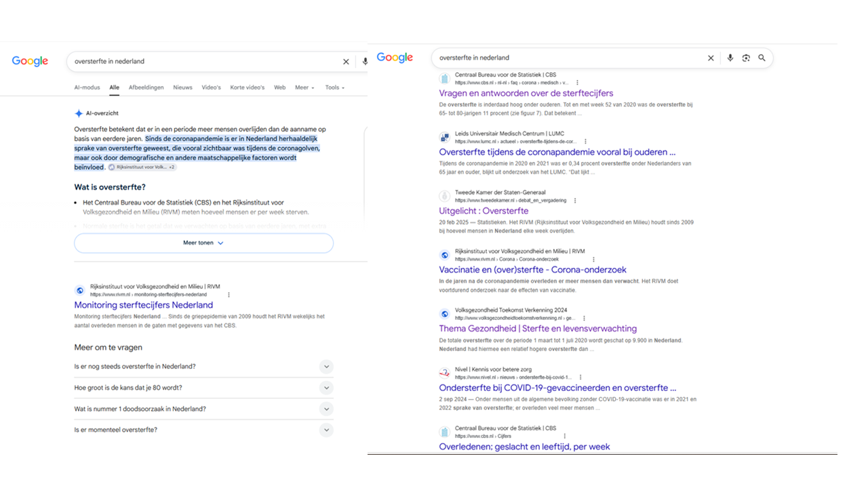Switch to AI-modus tab

[87, 87]
